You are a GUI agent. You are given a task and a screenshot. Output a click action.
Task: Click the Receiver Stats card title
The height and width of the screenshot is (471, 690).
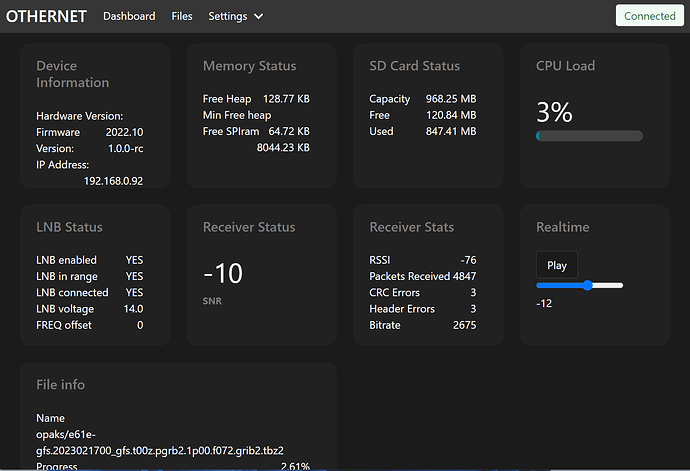(411, 227)
